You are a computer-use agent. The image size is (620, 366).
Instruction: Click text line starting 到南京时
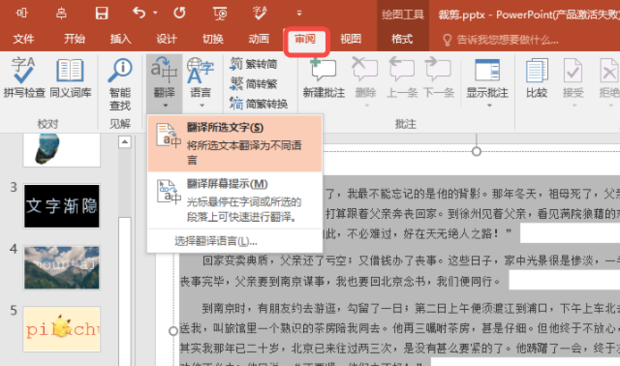click(x=411, y=308)
